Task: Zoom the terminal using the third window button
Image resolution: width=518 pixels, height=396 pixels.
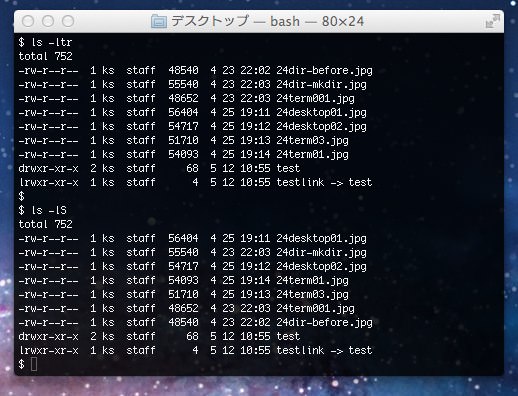Action: [68, 21]
